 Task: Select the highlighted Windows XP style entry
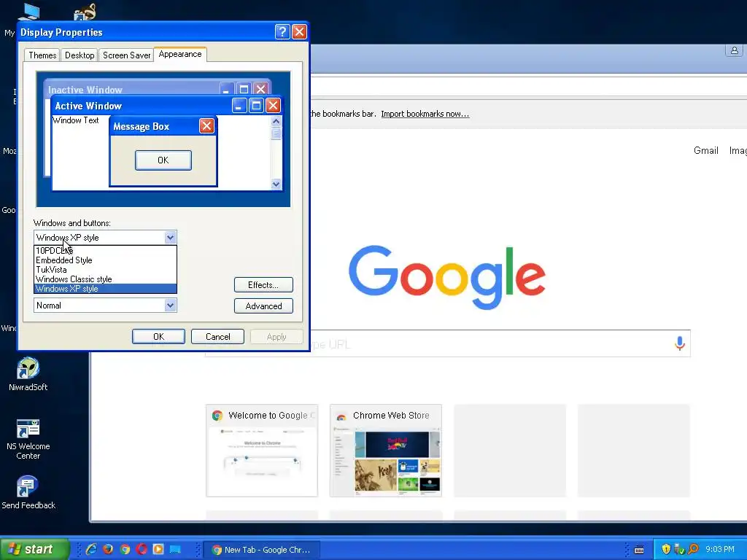tap(105, 289)
